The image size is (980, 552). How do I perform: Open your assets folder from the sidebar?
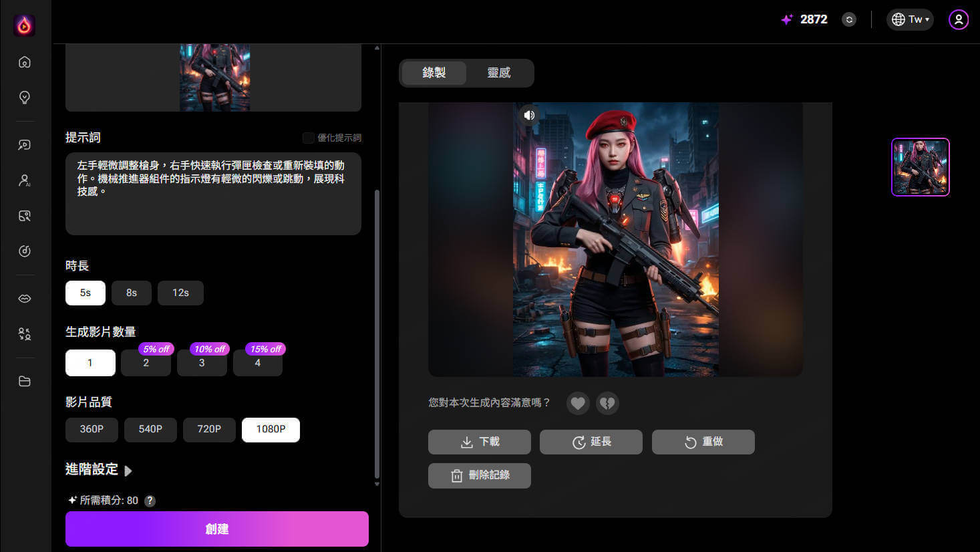[x=24, y=381]
